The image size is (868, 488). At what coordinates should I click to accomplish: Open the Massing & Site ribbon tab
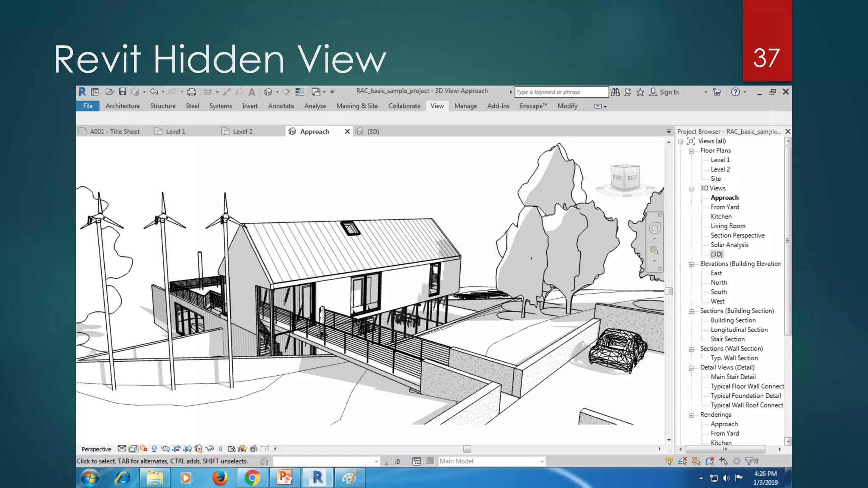click(x=357, y=106)
